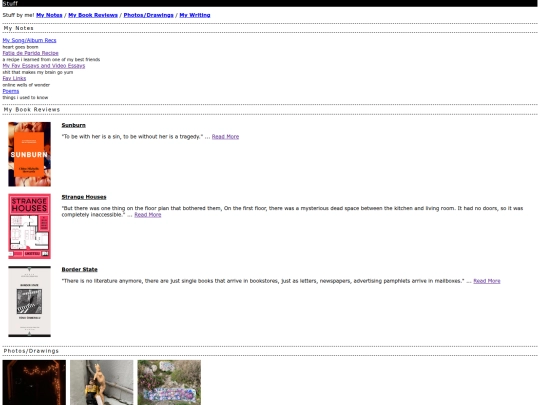Screen dimensions: 540x405
Task: Click the Border State book cover
Action: [30, 301]
